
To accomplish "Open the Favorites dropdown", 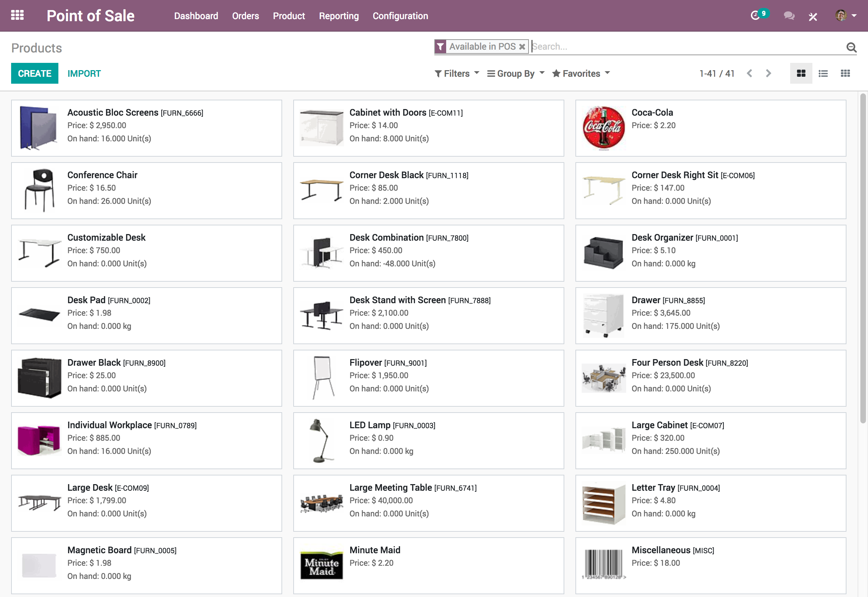I will [580, 73].
